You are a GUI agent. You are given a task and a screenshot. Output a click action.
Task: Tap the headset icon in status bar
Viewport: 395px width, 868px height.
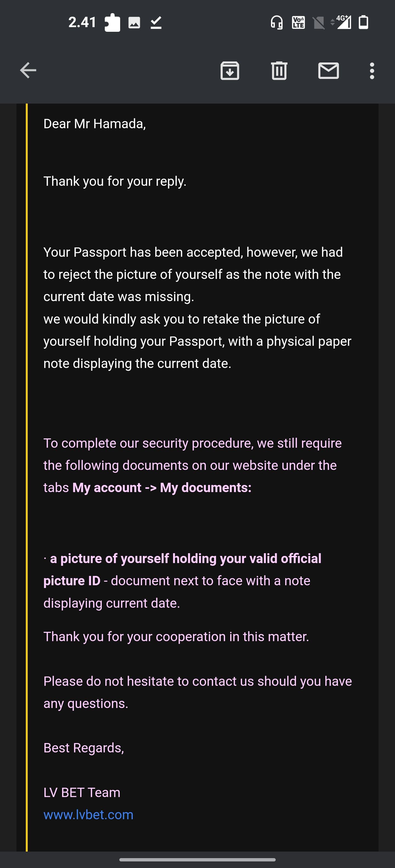276,22
